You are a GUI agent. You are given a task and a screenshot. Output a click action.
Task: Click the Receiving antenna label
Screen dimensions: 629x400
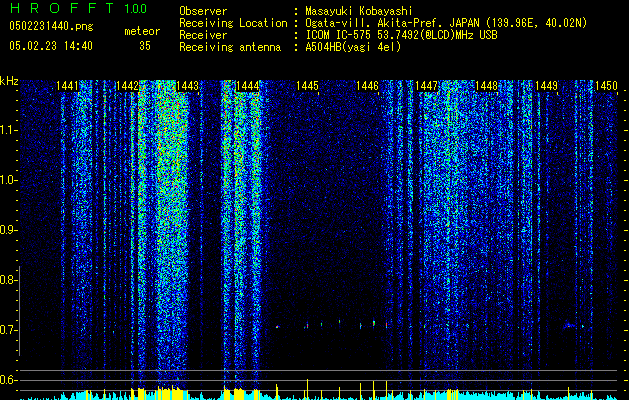[x=230, y=47]
